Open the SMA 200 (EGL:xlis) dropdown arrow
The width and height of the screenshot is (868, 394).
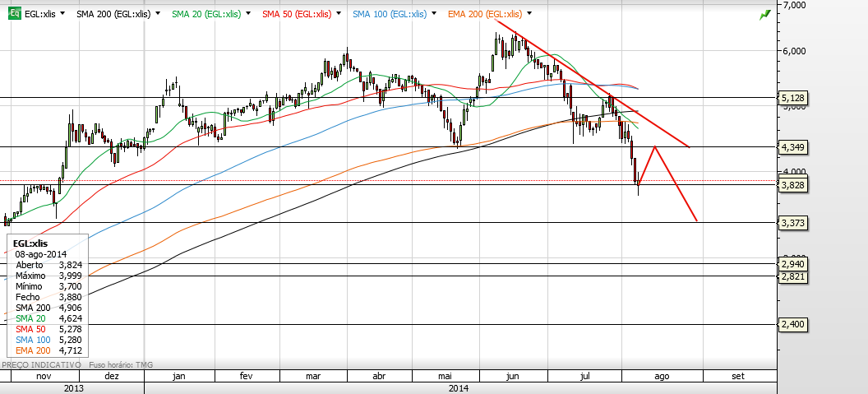159,13
